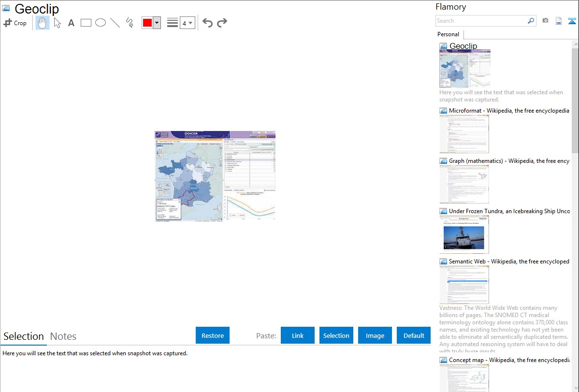Image resolution: width=579 pixels, height=392 pixels.
Task: Open the Under Frozen Tundra snapshot thumbnail
Action: pyautogui.click(x=464, y=234)
